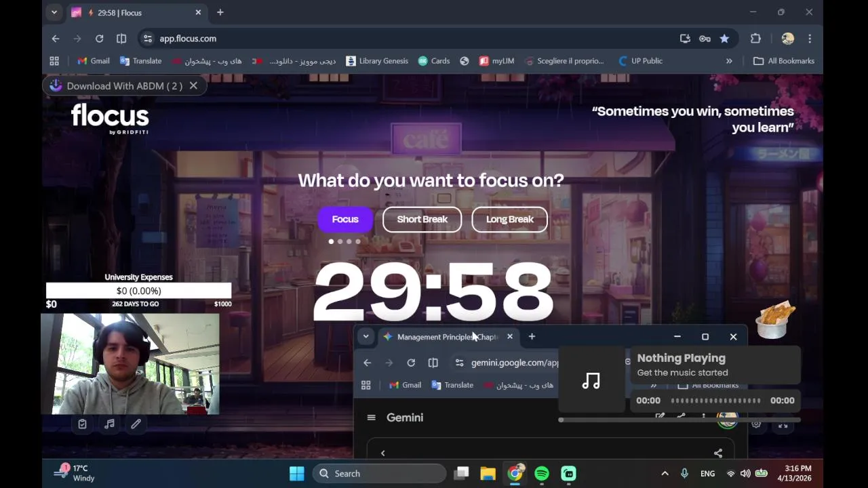Screen dimensions: 868x488
Task: Open the password key icon in address bar
Action: 705,39
